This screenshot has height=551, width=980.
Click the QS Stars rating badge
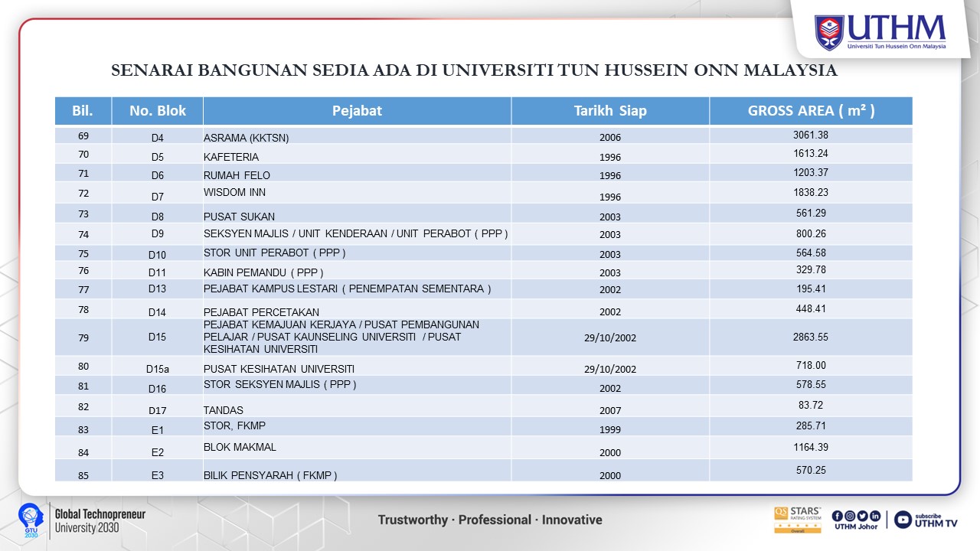(x=797, y=520)
